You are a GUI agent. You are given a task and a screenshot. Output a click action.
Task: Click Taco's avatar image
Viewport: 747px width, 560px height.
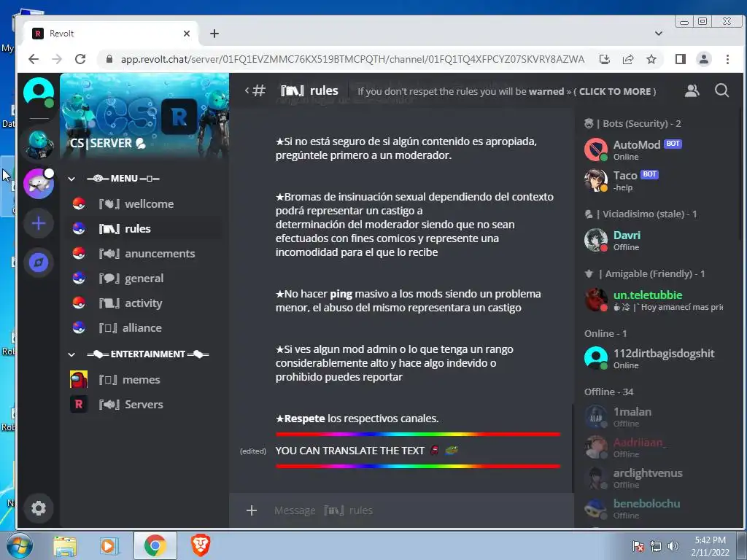[x=596, y=181]
